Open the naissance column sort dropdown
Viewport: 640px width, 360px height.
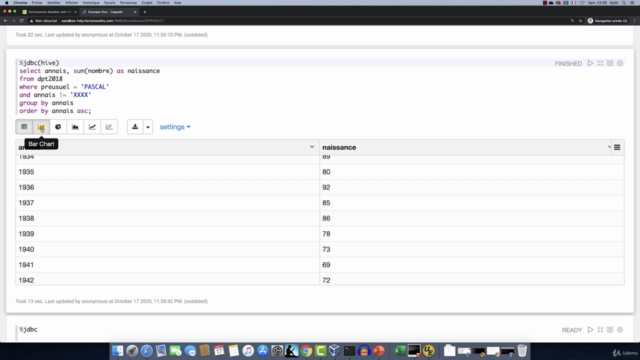(609, 147)
